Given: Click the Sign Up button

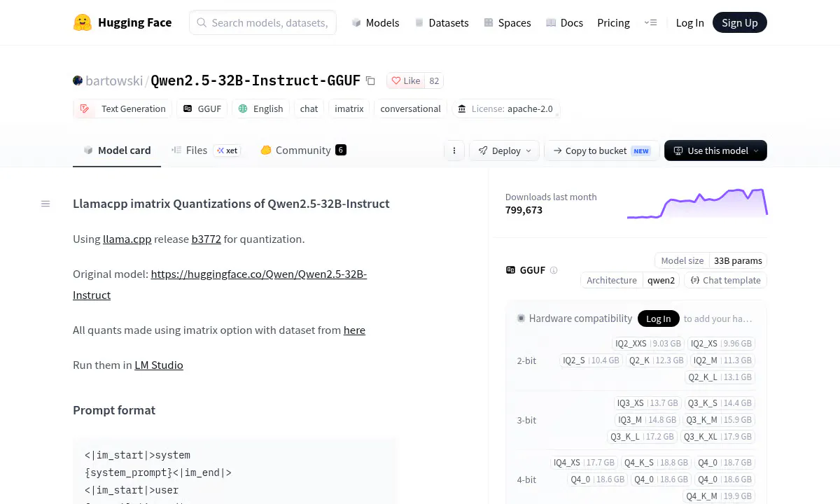Looking at the screenshot, I should pyautogui.click(x=740, y=22).
